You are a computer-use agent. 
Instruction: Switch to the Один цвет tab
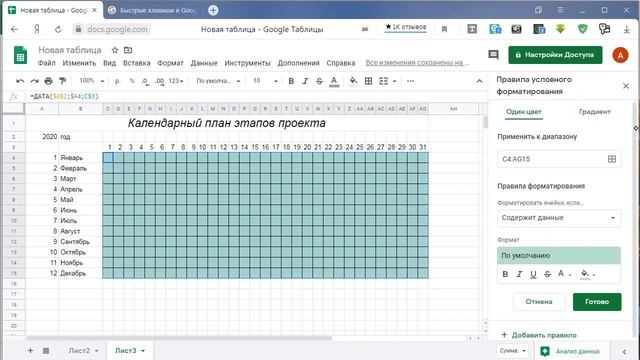pyautogui.click(x=524, y=111)
